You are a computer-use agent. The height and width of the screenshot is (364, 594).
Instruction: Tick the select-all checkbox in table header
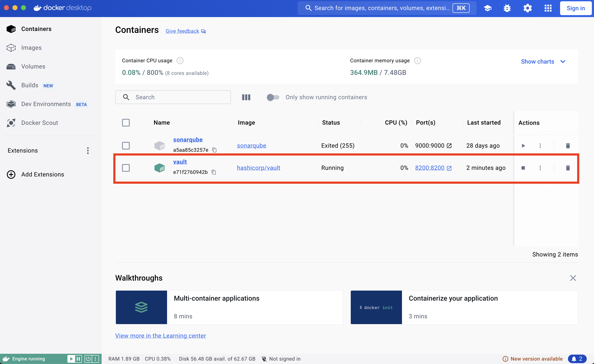tap(126, 123)
